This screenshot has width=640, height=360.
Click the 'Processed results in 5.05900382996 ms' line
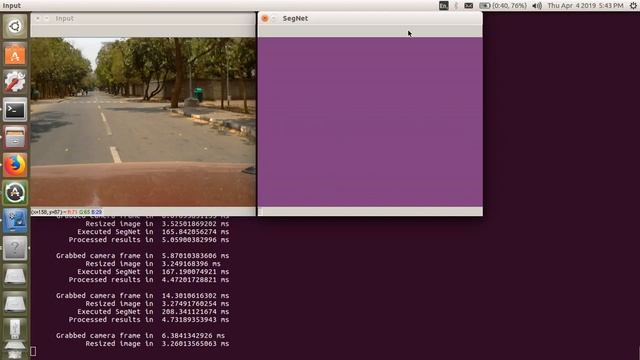pyautogui.click(x=149, y=240)
